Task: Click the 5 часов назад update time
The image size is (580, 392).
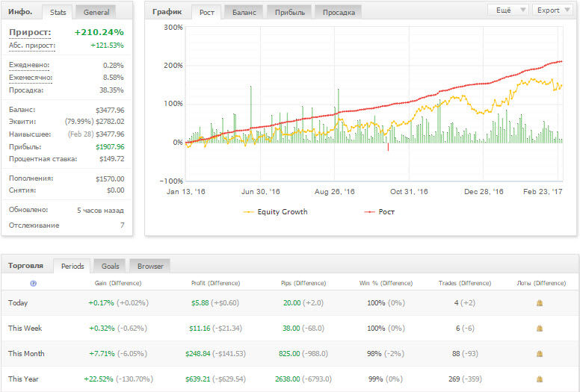Action: pyautogui.click(x=100, y=211)
